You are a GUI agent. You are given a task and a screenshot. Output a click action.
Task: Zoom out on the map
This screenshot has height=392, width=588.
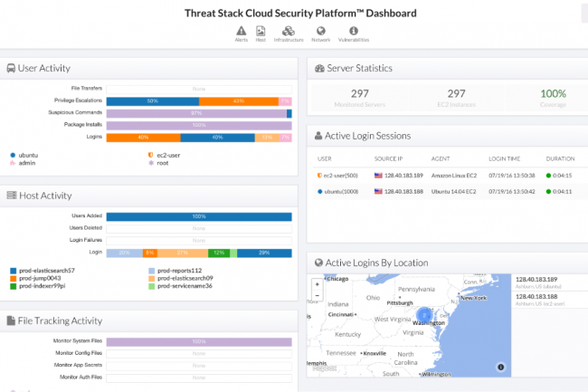click(318, 296)
